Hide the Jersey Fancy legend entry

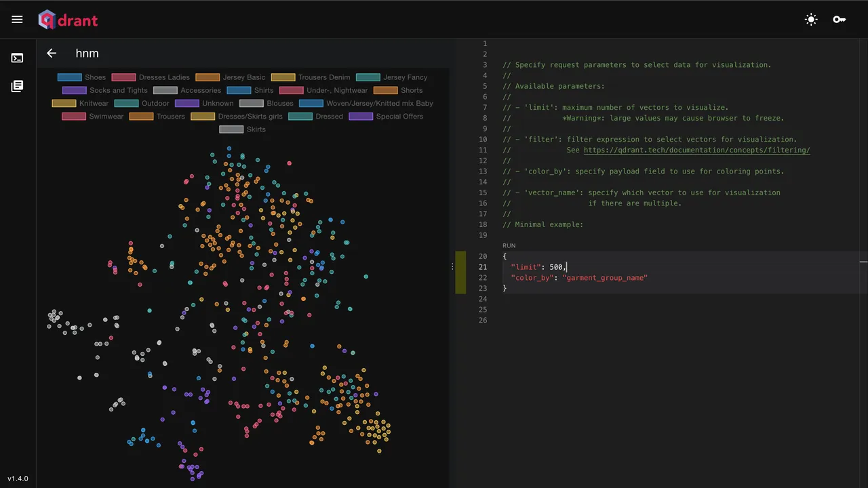click(392, 77)
